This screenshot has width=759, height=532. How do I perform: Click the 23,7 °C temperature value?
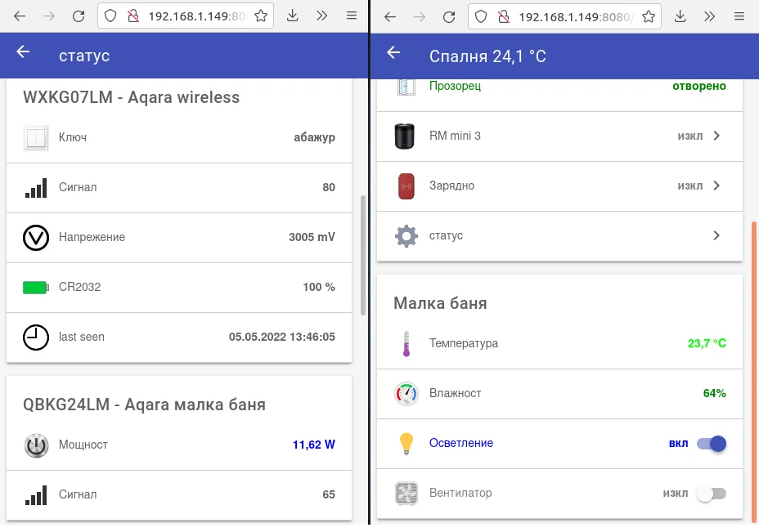point(707,343)
